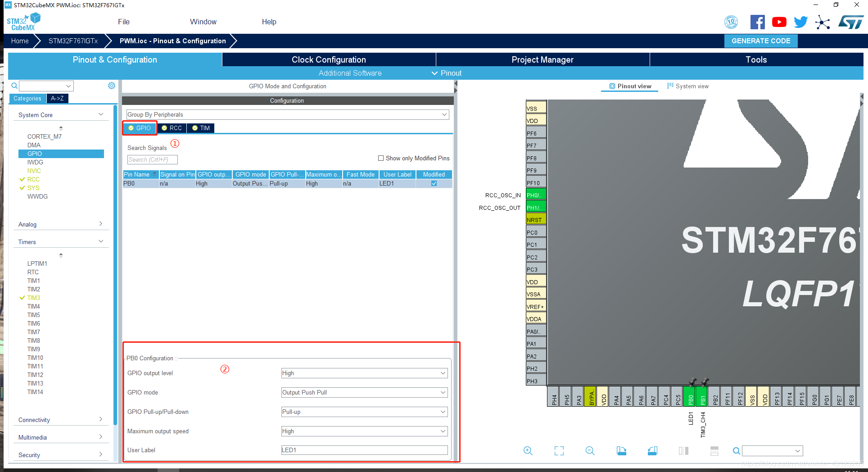868x472 pixels.
Task: Open the Pinout dropdown menu
Action: tap(447, 73)
